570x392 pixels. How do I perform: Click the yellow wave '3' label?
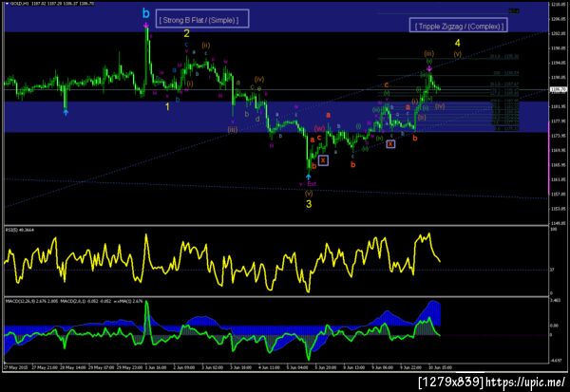point(309,204)
